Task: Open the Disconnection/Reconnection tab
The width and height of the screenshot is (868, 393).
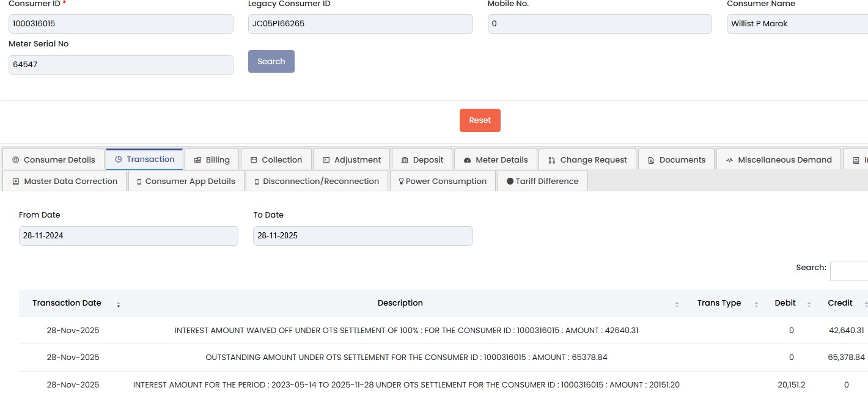Action: click(x=316, y=181)
